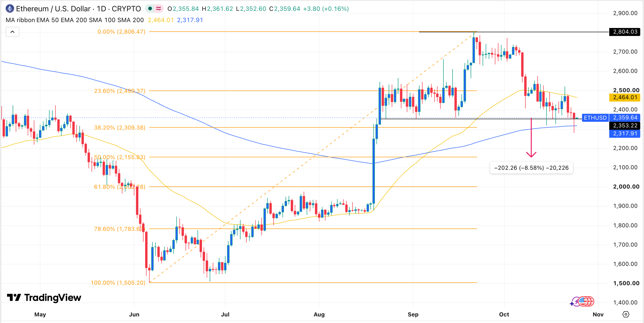Click the Oct label on time axis
The image size is (644, 323).
tap(504, 314)
